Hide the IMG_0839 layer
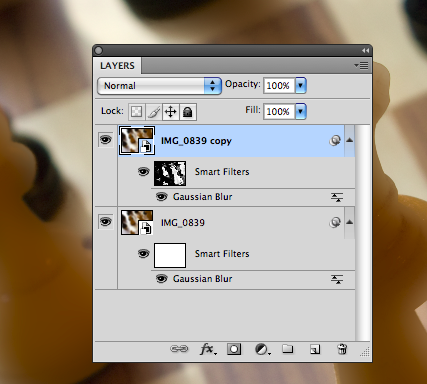 [106, 222]
